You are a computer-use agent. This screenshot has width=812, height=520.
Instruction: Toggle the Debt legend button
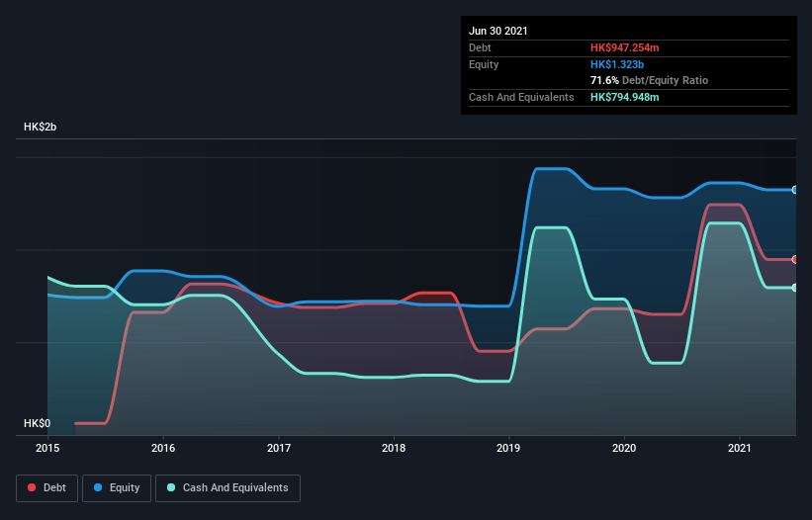47,488
